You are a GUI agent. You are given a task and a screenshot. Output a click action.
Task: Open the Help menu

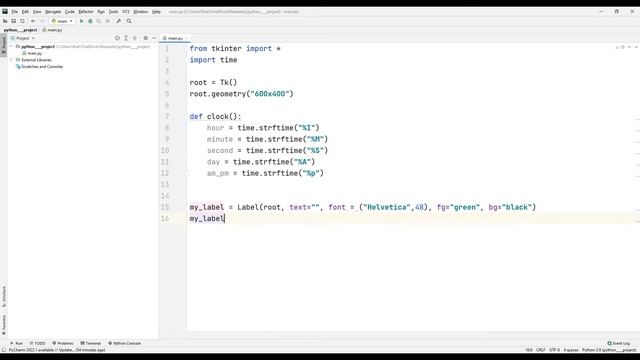coord(156,12)
